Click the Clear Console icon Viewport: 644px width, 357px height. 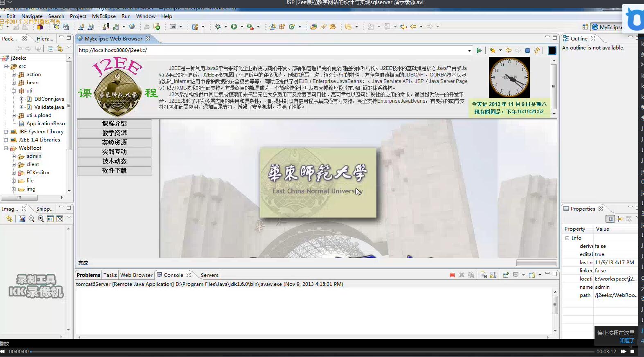(484, 275)
